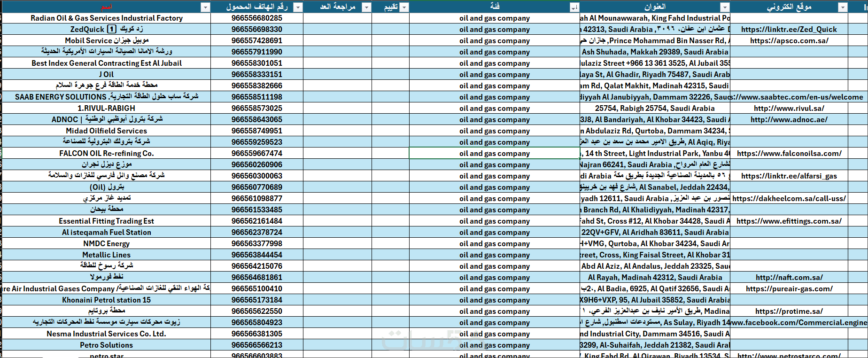Select the 1.RIVUL-RABIGH name cell
This screenshot has height=358, width=868.
107,108
